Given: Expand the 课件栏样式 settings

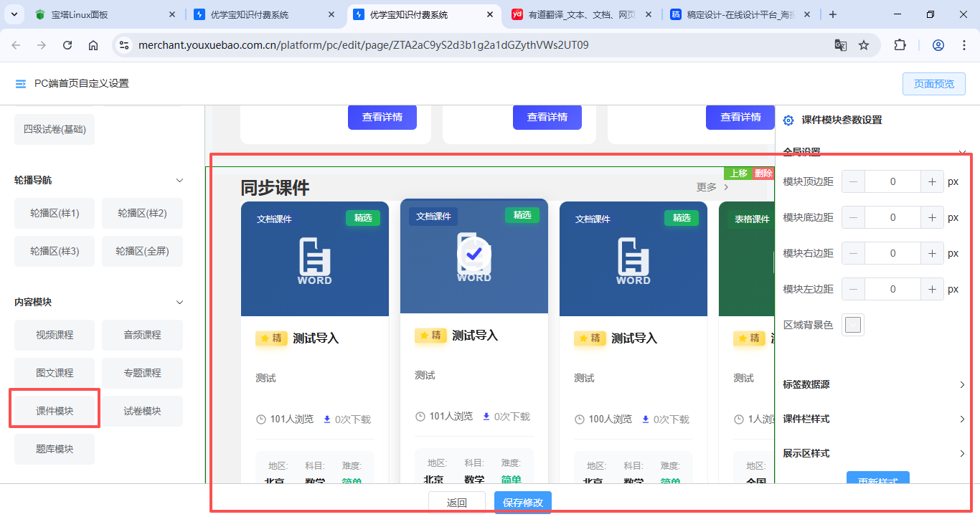Looking at the screenshot, I should (962, 419).
